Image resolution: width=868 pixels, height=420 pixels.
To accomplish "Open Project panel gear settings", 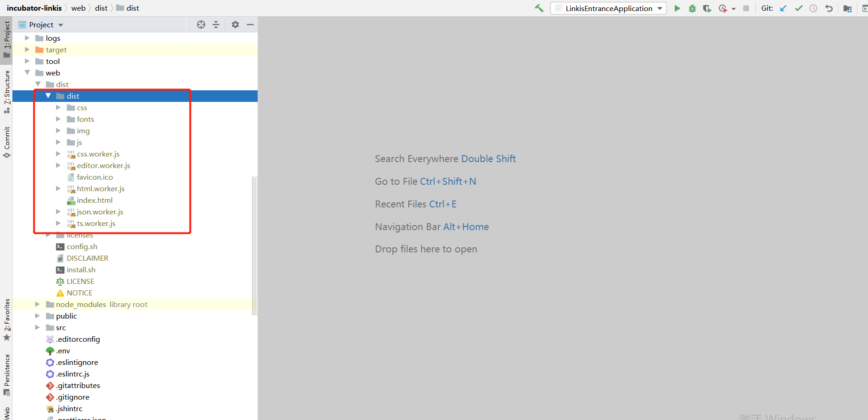I will click(235, 25).
